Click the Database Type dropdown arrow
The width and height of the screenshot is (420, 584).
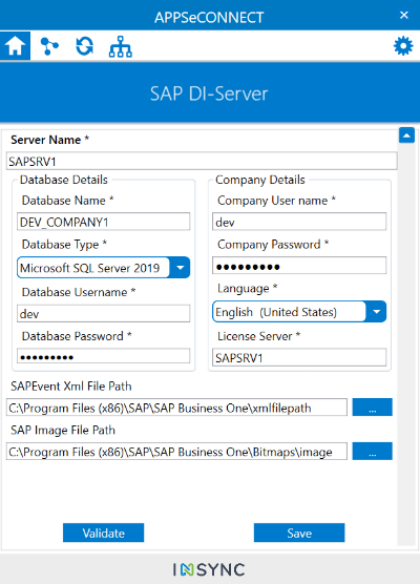pyautogui.click(x=180, y=267)
